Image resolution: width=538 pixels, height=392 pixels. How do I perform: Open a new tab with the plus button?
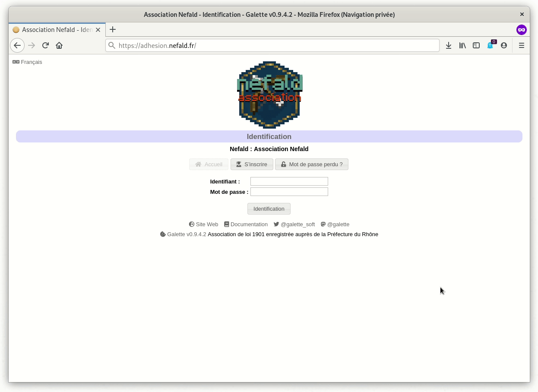click(113, 29)
